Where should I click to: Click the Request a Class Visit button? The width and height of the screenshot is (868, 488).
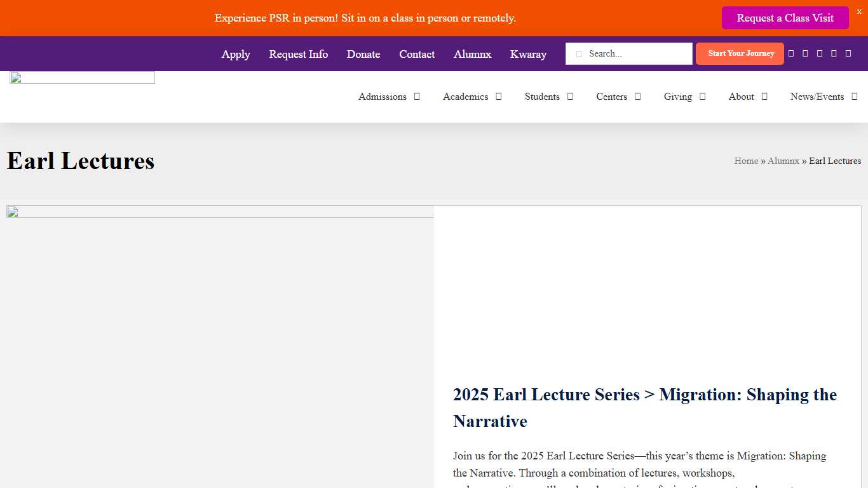pyautogui.click(x=785, y=18)
